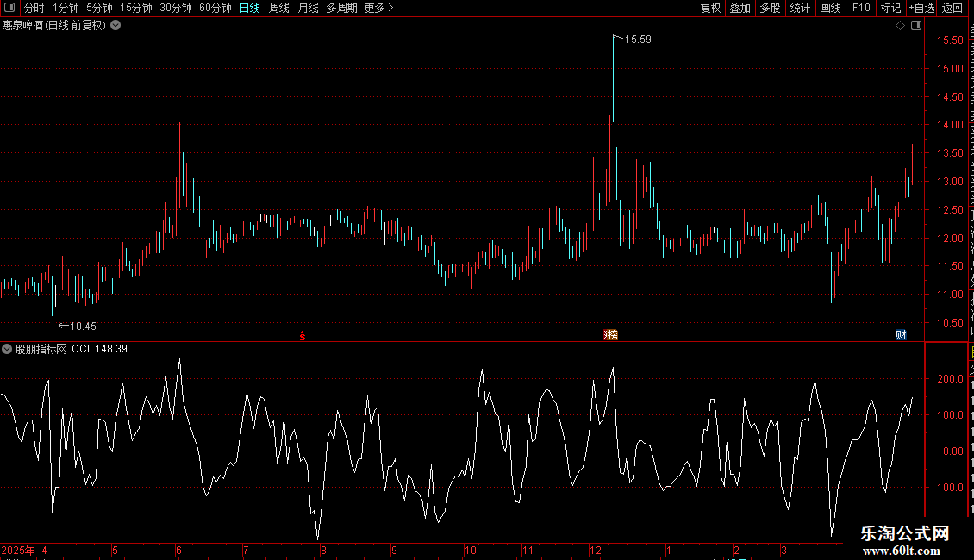Open the 复权 adjustment menu

[710, 8]
